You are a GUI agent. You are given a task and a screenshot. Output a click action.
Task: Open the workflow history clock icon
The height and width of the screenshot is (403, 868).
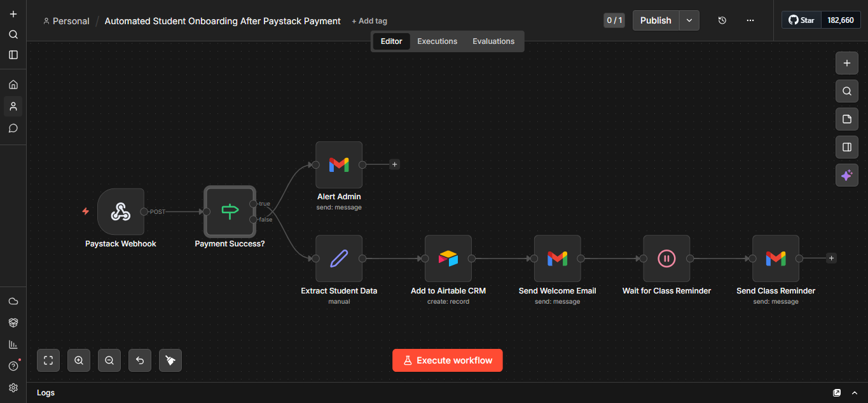tap(722, 20)
